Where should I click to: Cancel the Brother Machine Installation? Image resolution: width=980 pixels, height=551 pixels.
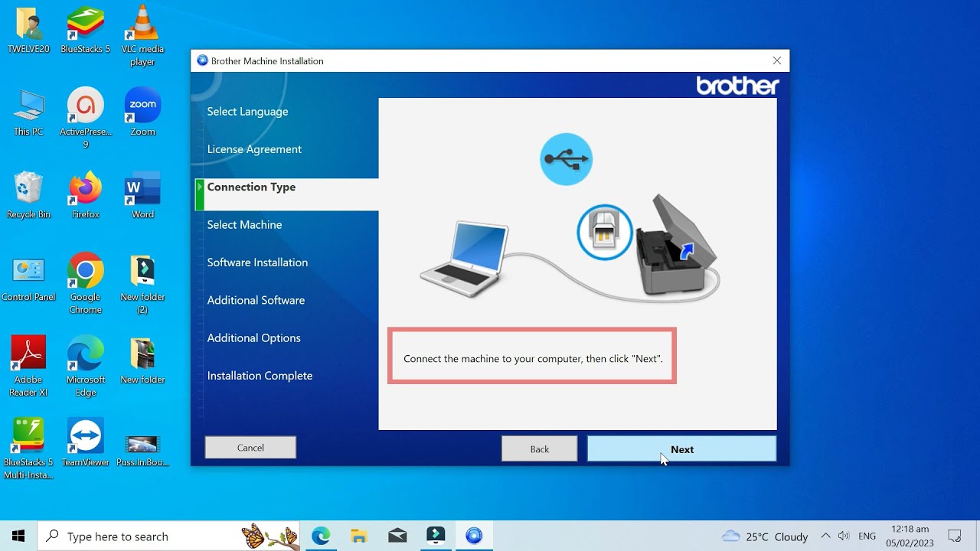pos(250,448)
